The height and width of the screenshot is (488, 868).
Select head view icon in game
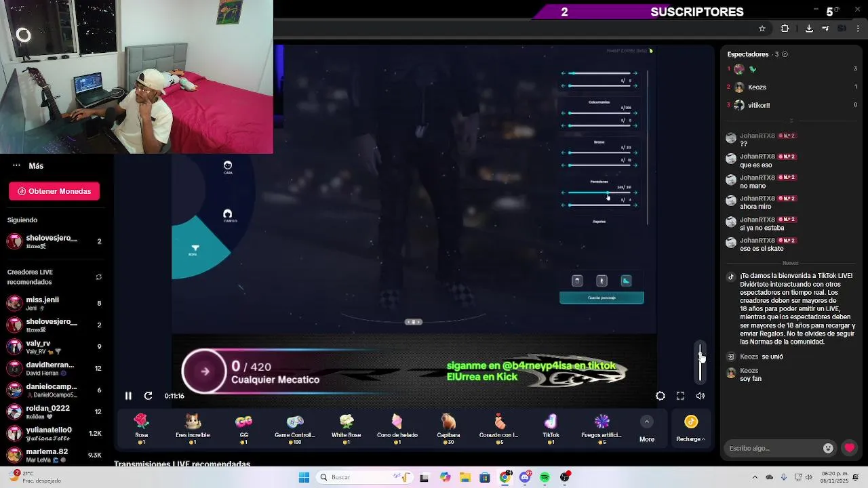[577, 281]
